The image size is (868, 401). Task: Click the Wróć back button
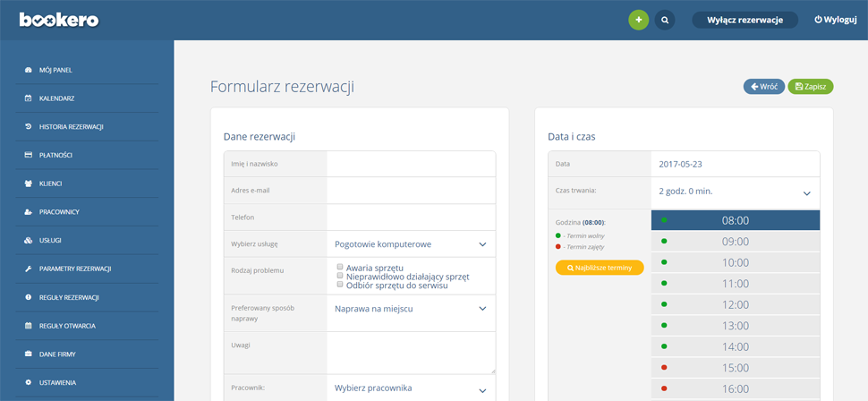pyautogui.click(x=764, y=87)
